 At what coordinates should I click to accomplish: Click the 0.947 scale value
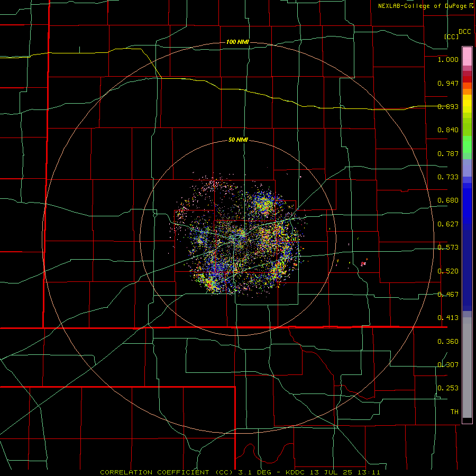pyautogui.click(x=448, y=83)
